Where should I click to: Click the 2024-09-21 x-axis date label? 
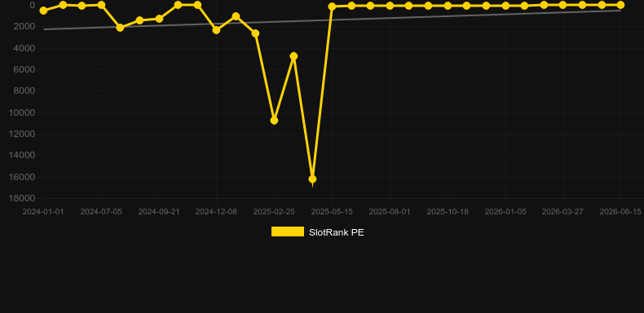pyautogui.click(x=158, y=212)
